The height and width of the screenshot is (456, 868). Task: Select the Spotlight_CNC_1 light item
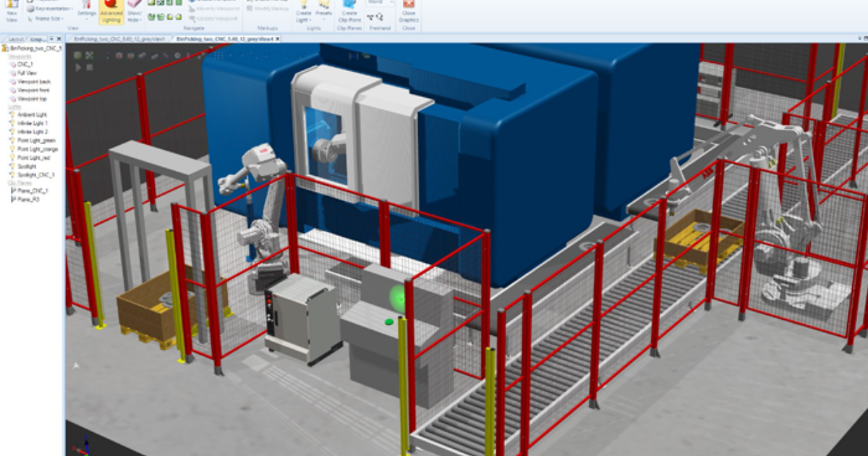(35, 174)
